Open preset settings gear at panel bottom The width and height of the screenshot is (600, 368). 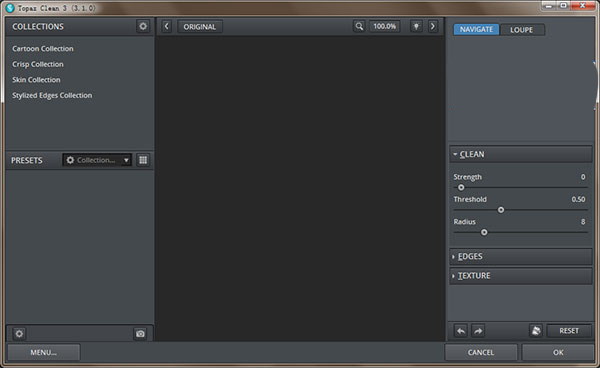tap(19, 334)
